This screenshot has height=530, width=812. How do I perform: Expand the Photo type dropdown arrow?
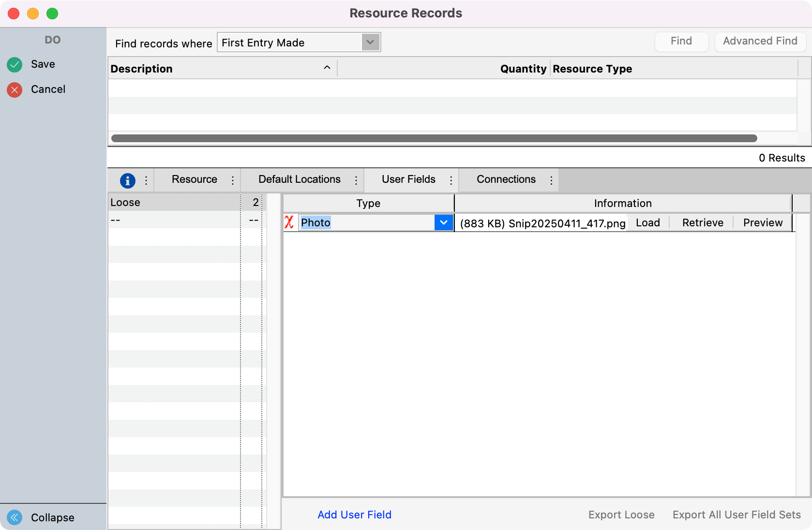(x=443, y=222)
